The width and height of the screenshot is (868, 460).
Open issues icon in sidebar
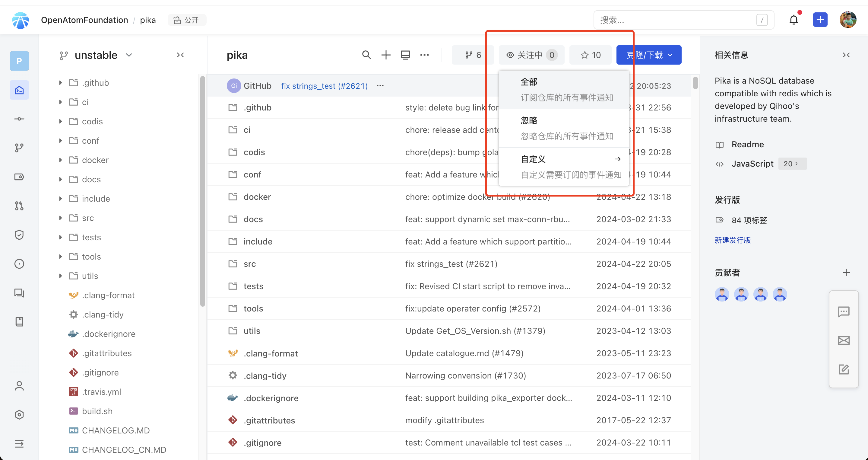click(19, 264)
